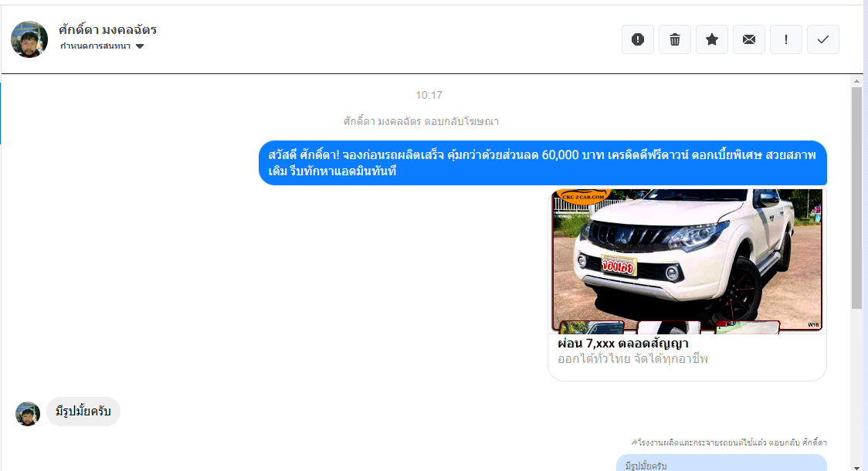Click the scrollbar down arrow
Image resolution: width=868 pixels, height=471 pixels.
[x=856, y=466]
